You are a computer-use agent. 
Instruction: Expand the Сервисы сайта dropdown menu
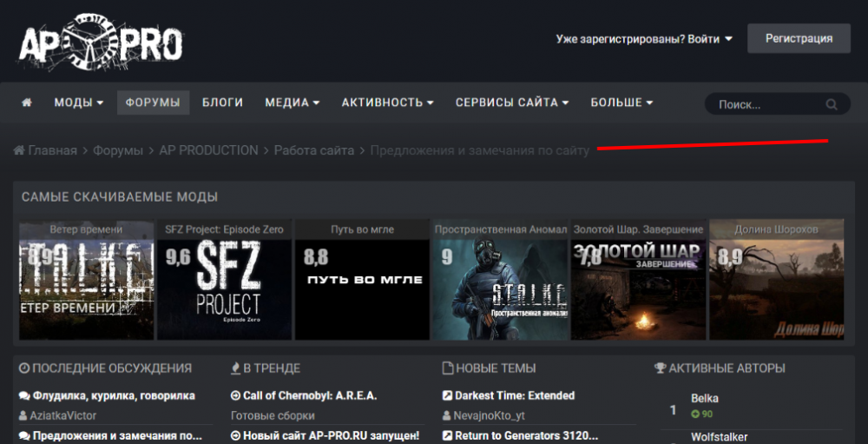pyautogui.click(x=512, y=103)
